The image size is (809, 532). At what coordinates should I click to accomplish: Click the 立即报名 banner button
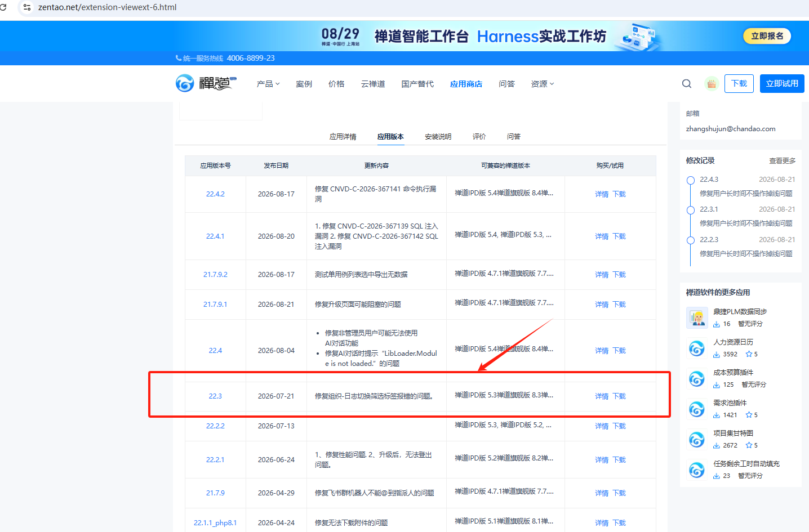(x=767, y=36)
